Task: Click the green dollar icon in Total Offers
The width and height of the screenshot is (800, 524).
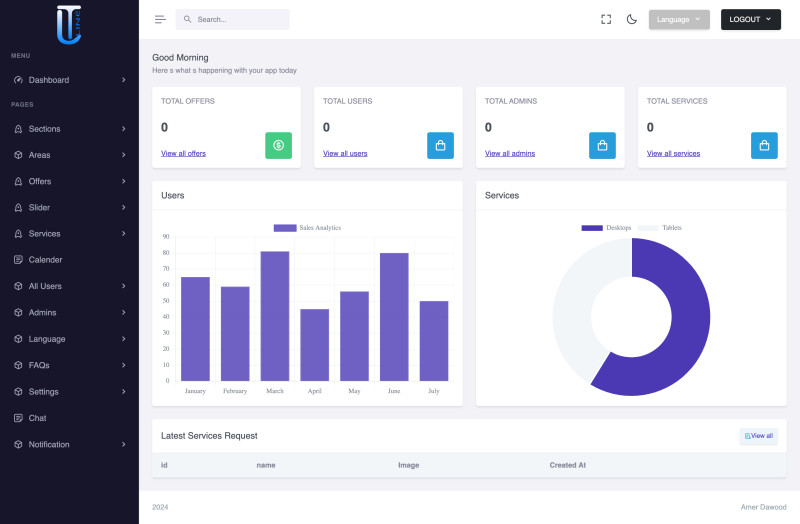Action: point(278,145)
